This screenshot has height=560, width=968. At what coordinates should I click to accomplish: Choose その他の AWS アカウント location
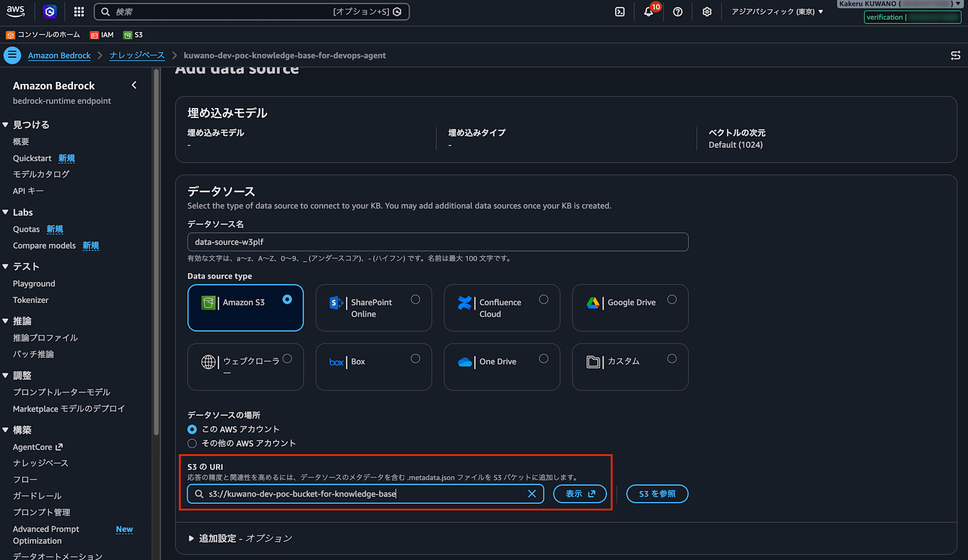tap(192, 443)
